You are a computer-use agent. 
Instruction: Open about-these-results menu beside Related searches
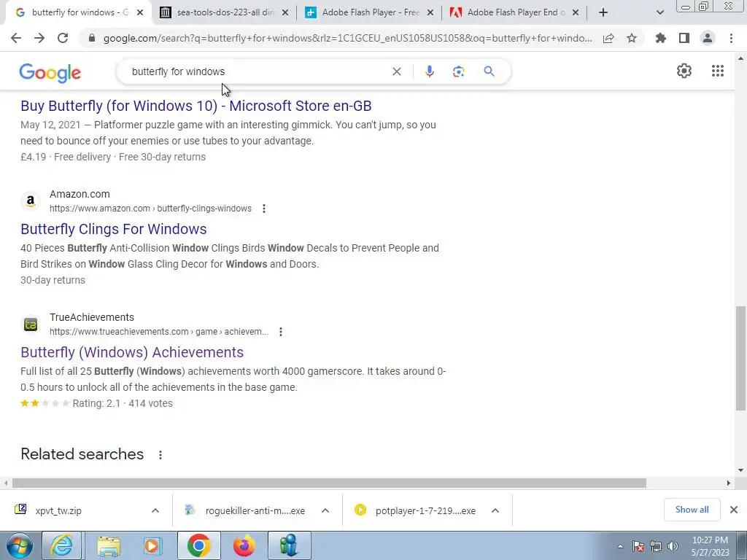(160, 455)
